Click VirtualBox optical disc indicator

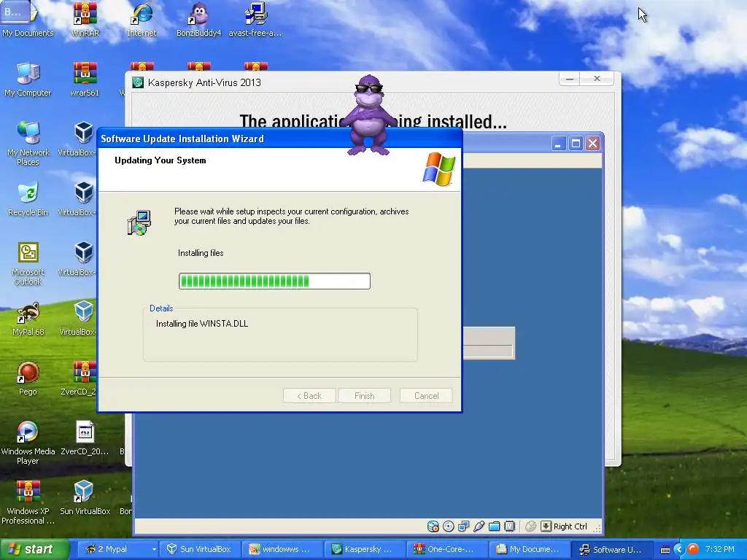(449, 526)
